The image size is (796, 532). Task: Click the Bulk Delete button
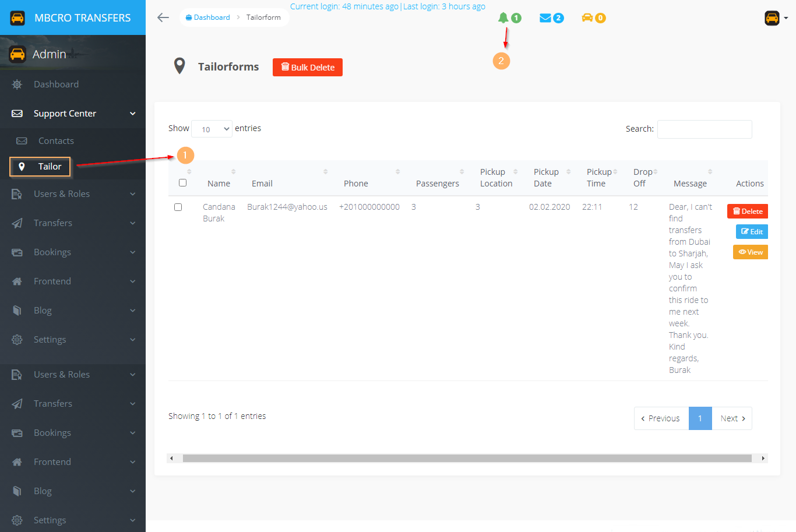point(308,68)
